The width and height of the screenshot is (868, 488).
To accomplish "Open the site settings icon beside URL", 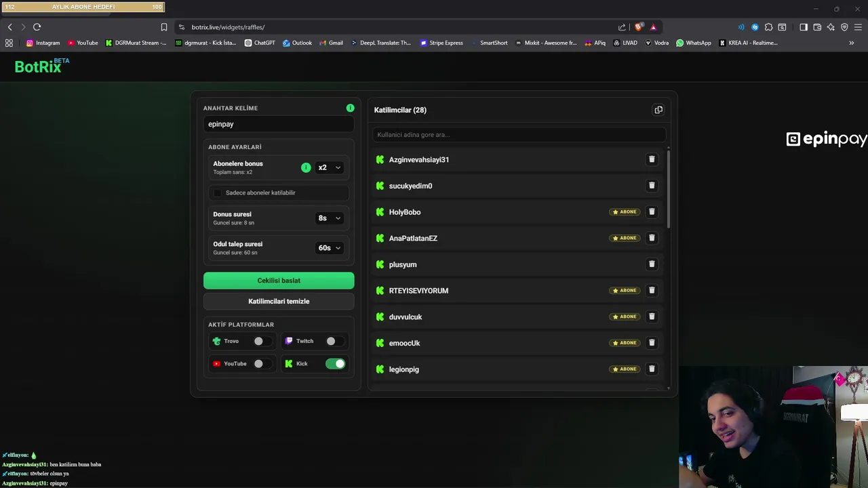I will [181, 27].
